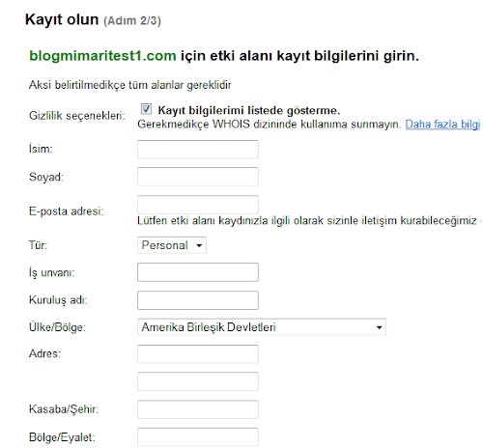This screenshot has width=483, height=448.
Task: Click the 'Ülke/Bölge' field label
Action: click(57, 327)
